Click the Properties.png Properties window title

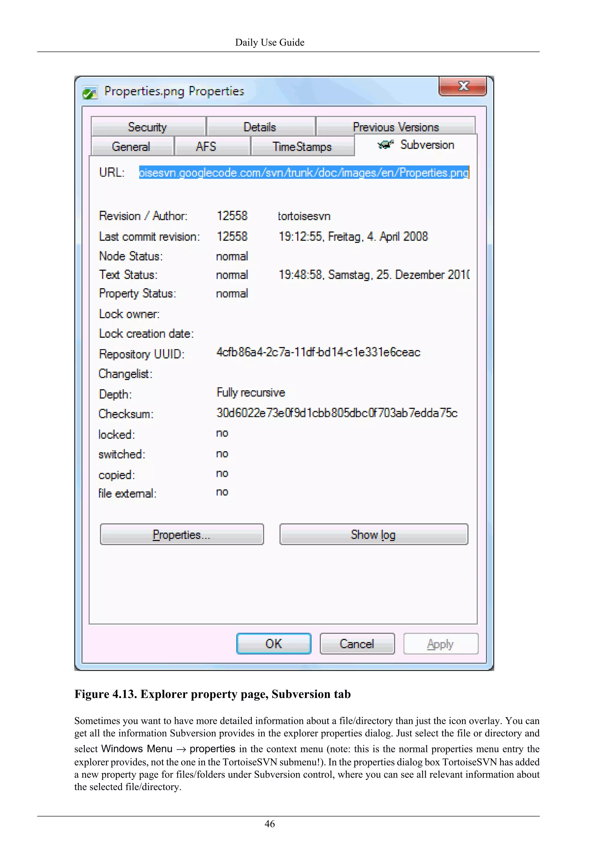(174, 91)
